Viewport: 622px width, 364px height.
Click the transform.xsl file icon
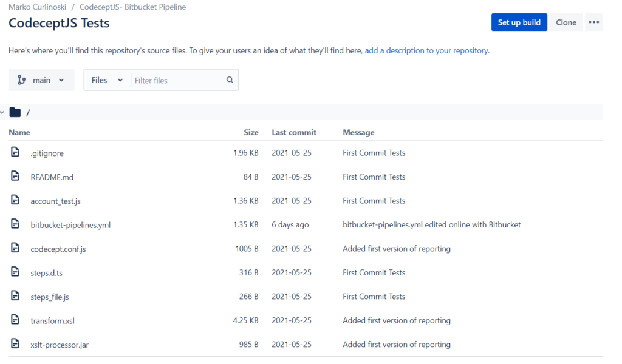pyautogui.click(x=15, y=320)
